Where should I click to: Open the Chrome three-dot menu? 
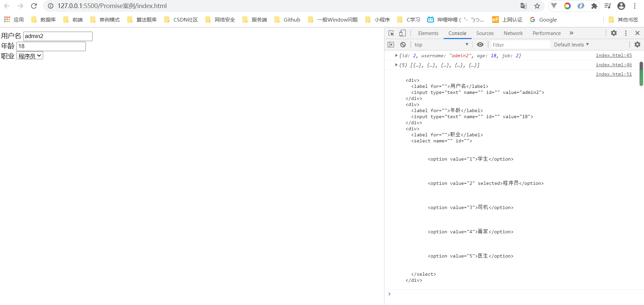[635, 6]
